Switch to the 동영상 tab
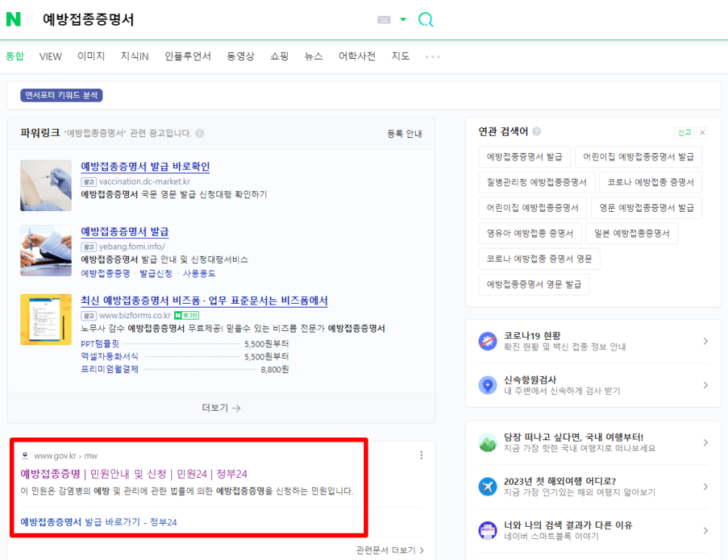 point(240,57)
